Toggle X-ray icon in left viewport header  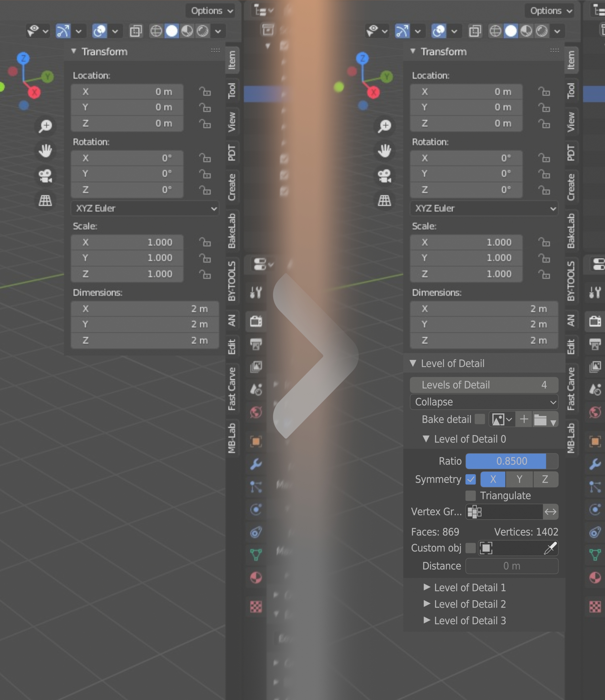(136, 31)
